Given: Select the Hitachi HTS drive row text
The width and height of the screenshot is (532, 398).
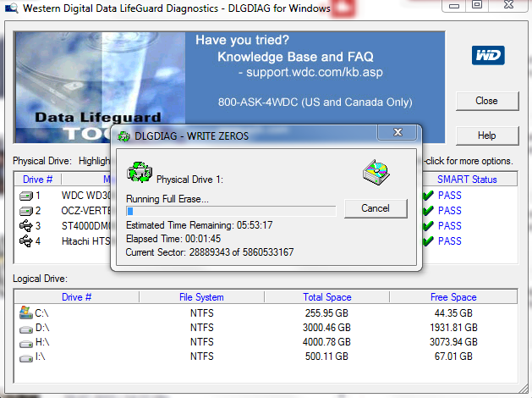Looking at the screenshot, I should (x=86, y=241).
